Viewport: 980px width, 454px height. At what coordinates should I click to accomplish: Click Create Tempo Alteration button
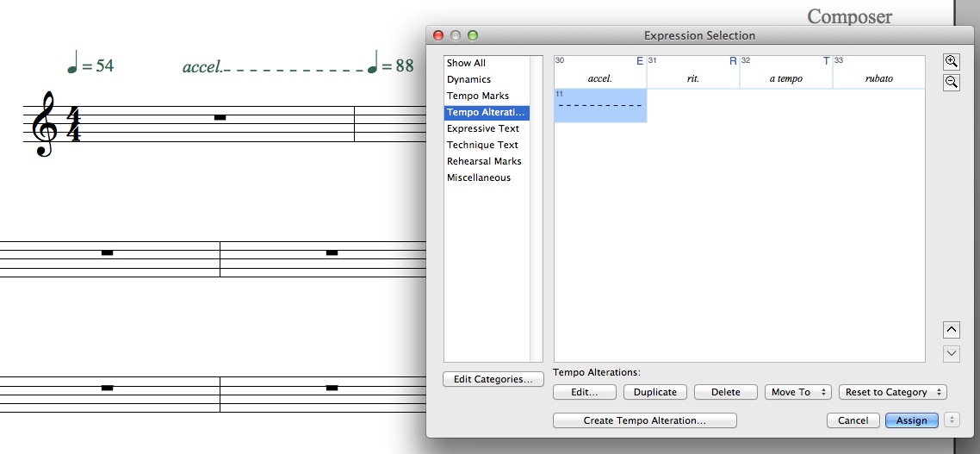644,420
